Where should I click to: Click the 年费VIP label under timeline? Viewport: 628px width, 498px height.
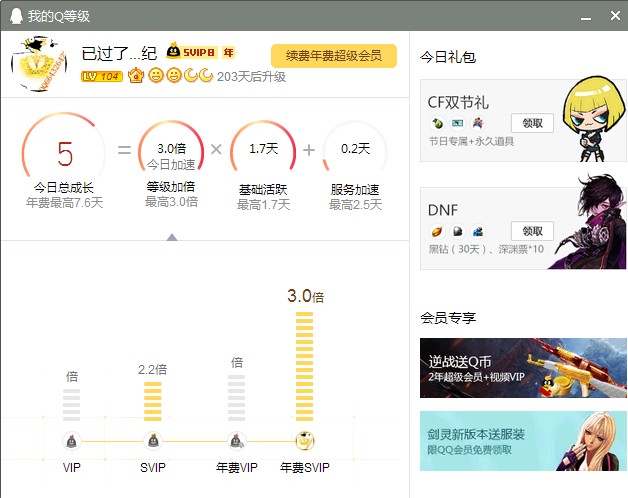click(237, 468)
